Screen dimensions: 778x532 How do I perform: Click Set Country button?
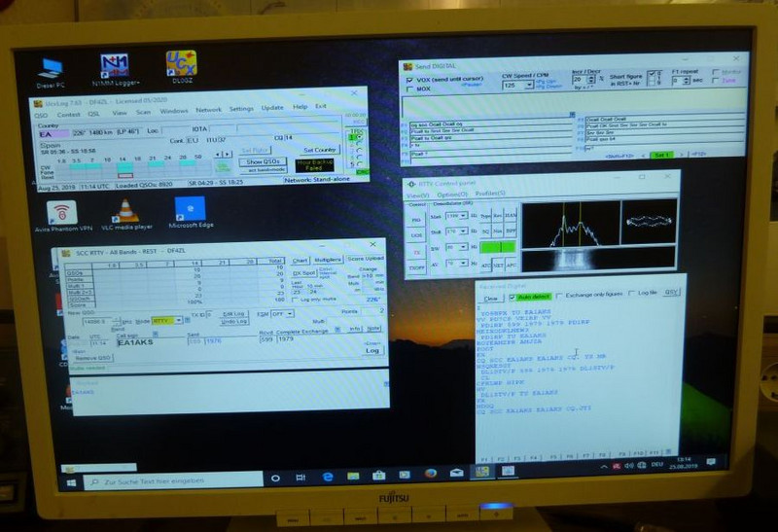(x=319, y=150)
